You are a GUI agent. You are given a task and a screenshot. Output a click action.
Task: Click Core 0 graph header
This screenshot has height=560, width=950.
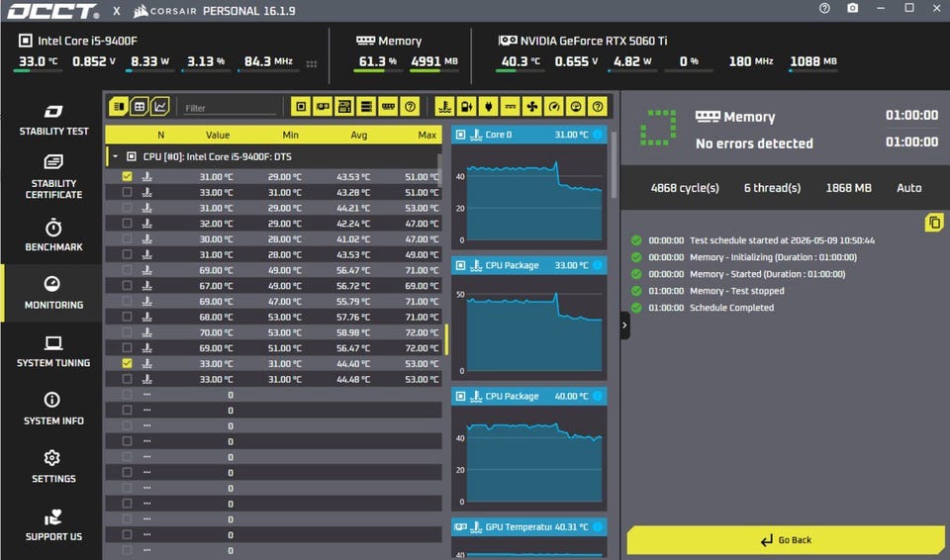pos(528,135)
